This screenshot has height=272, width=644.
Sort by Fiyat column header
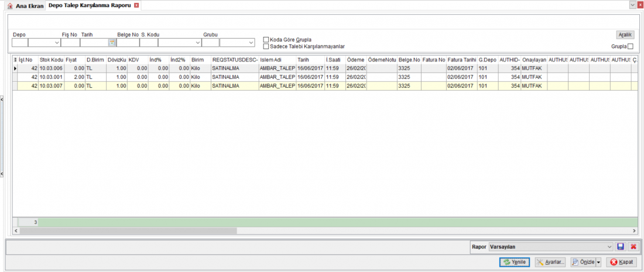[x=74, y=60]
